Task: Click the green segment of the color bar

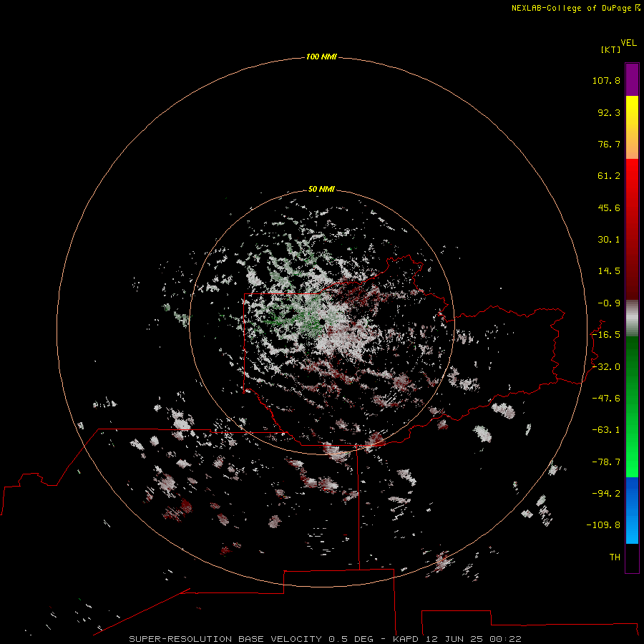Action: [x=632, y=406]
